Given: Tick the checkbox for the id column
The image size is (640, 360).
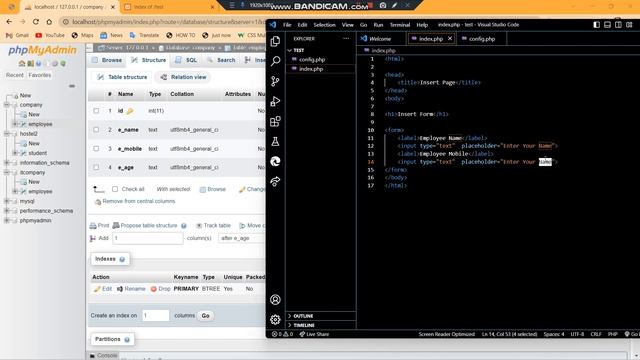Looking at the screenshot, I should [x=96, y=111].
